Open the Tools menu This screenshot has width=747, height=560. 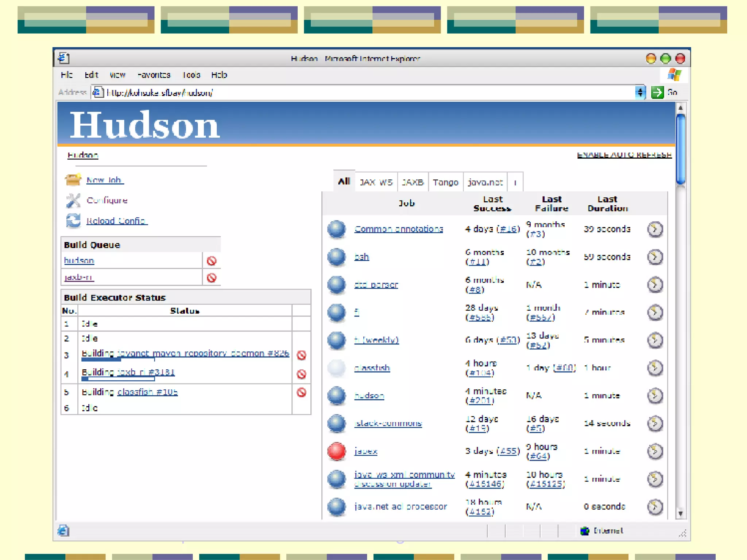coord(191,75)
